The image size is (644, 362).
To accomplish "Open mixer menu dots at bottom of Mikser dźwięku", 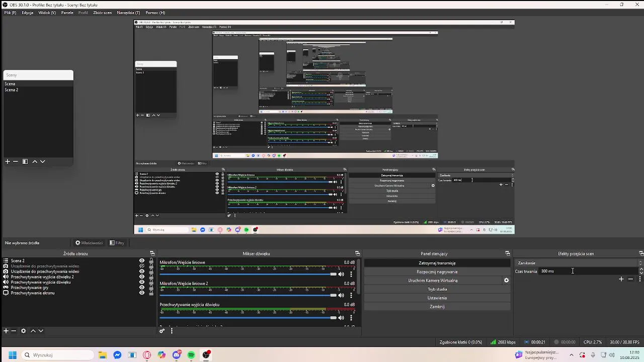I will [172, 331].
